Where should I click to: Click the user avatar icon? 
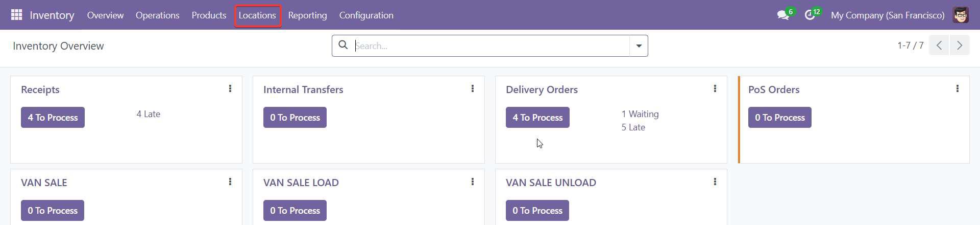[x=961, y=15]
